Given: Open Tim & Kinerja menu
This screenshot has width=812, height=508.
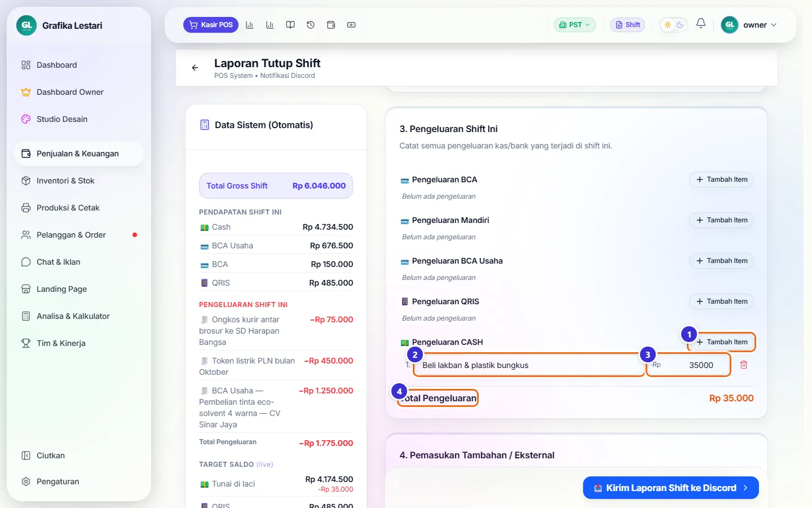Looking at the screenshot, I should click(x=79, y=343).
